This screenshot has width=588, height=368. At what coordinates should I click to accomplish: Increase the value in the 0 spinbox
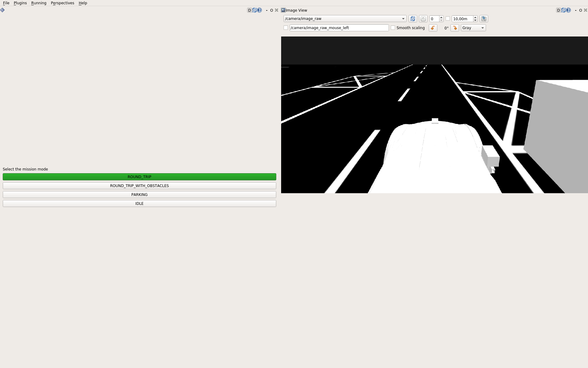(441, 17)
